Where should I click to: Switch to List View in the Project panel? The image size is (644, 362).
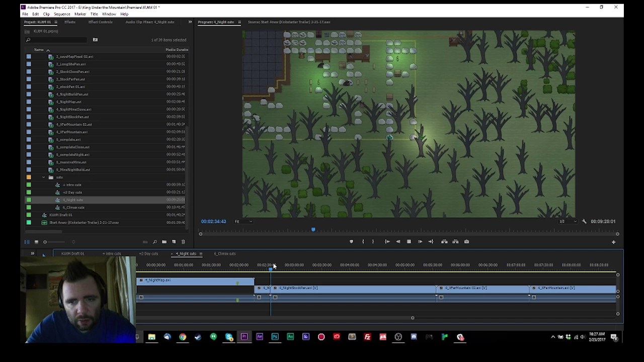pyautogui.click(x=27, y=242)
